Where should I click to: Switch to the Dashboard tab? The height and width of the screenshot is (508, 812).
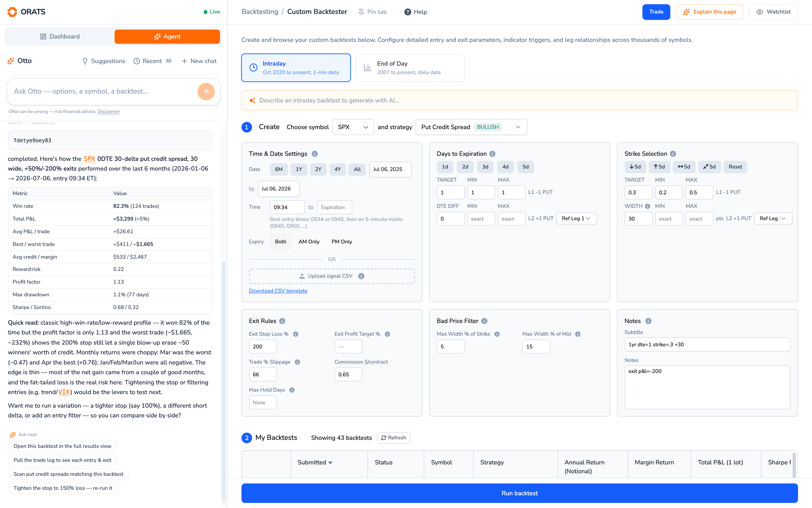point(60,36)
